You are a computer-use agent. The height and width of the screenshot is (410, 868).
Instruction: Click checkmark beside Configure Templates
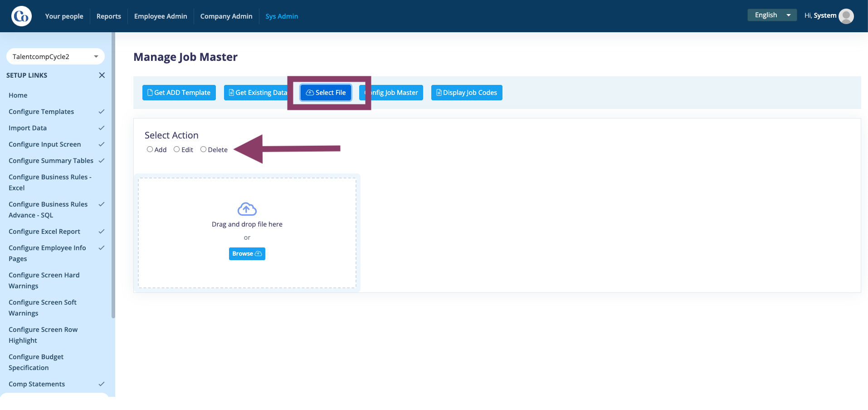(x=102, y=112)
